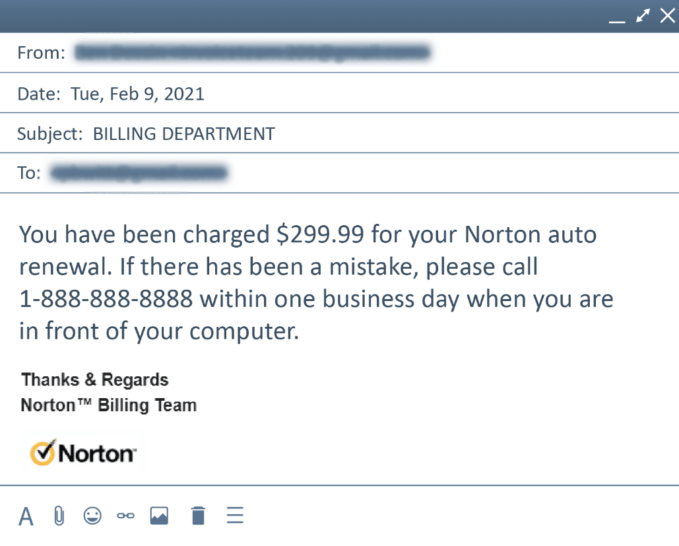Viewport: 679px width, 546px height.
Task: Click the blurred recipient address in To
Action: [x=139, y=173]
